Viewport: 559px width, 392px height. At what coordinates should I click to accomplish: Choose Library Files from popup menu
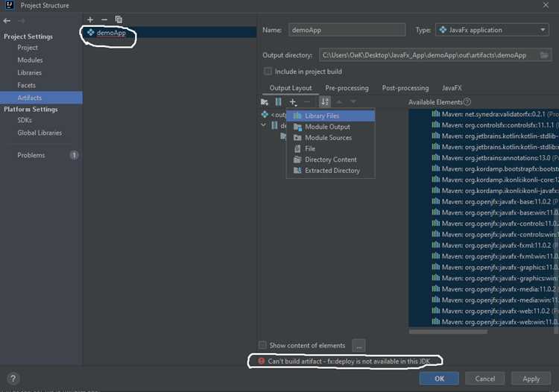click(330, 116)
